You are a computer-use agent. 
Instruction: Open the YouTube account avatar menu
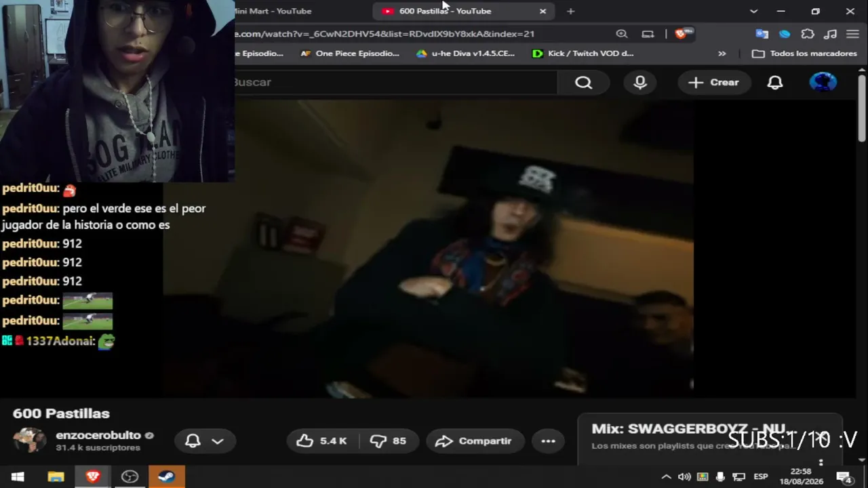click(823, 82)
